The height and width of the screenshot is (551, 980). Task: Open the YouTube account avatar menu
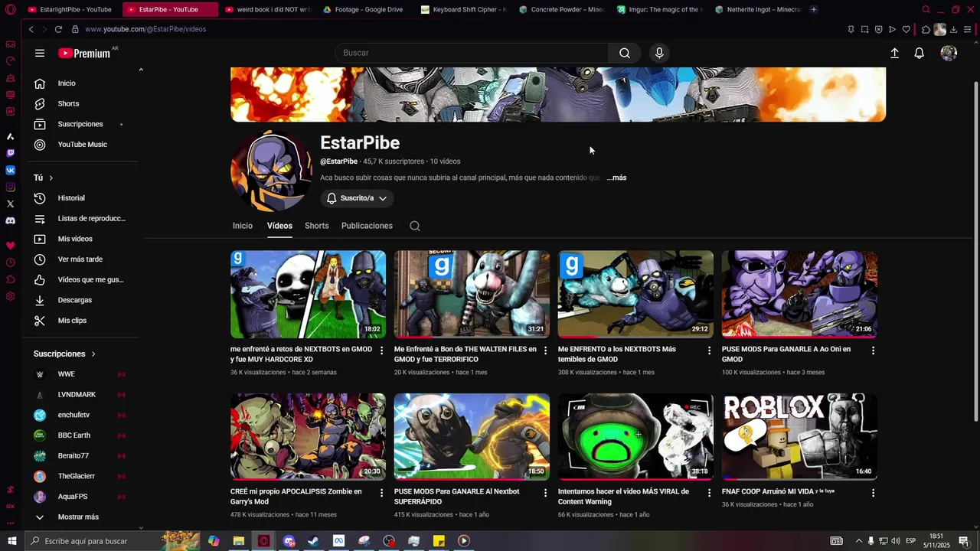coord(949,53)
